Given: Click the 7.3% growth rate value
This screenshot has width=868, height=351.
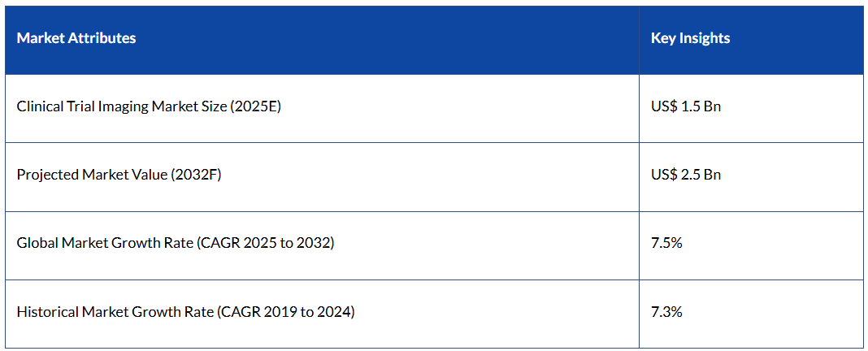Looking at the screenshot, I should 666,311.
